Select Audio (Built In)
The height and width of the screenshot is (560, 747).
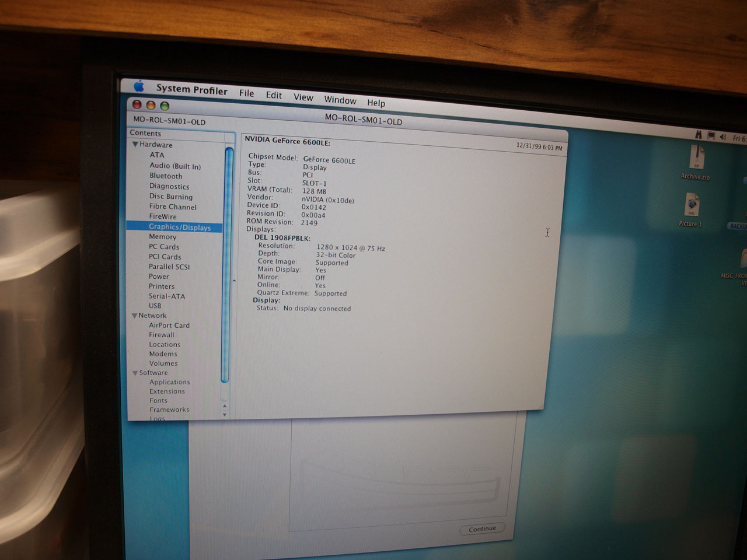(x=175, y=166)
